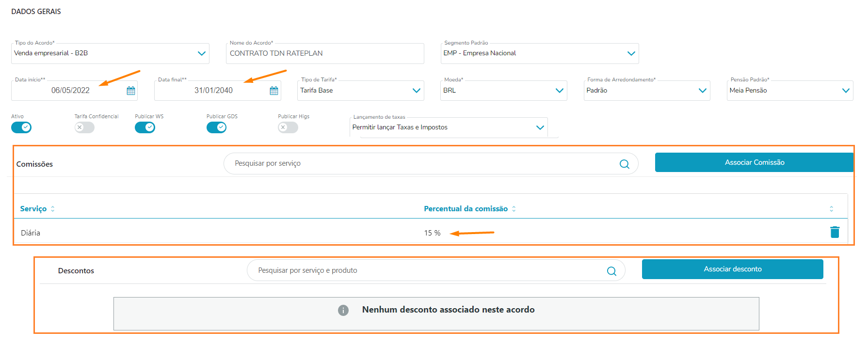Open the Segmento Padrão dropdown
The height and width of the screenshot is (345, 868).
pos(631,53)
